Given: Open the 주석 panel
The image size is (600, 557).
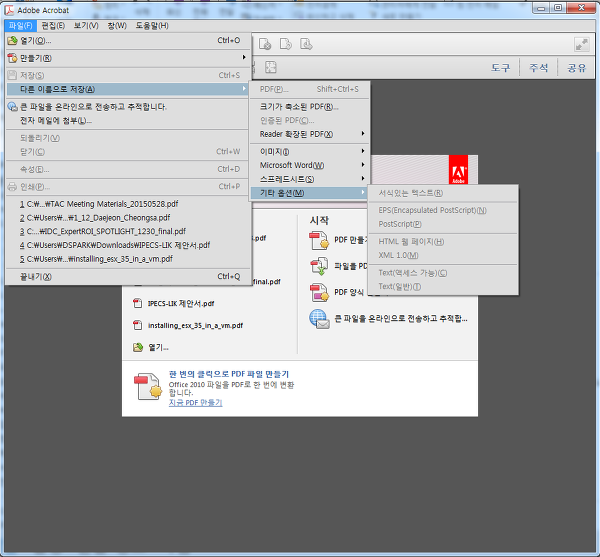Looking at the screenshot, I should pyautogui.click(x=538, y=68).
